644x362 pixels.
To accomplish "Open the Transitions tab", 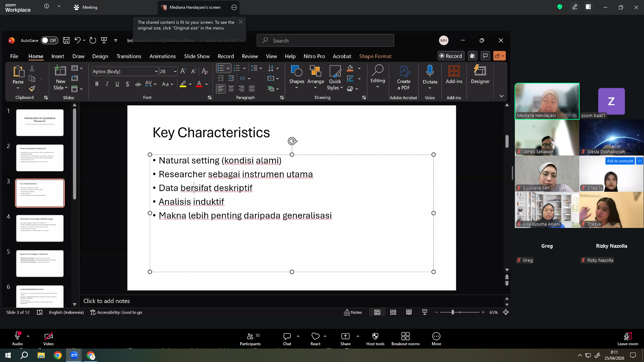I will (129, 56).
